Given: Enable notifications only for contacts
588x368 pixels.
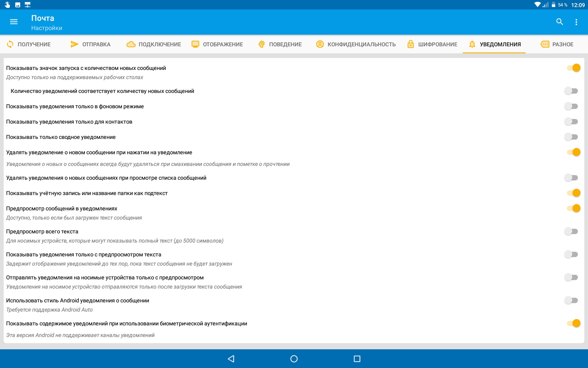Looking at the screenshot, I should 571,122.
